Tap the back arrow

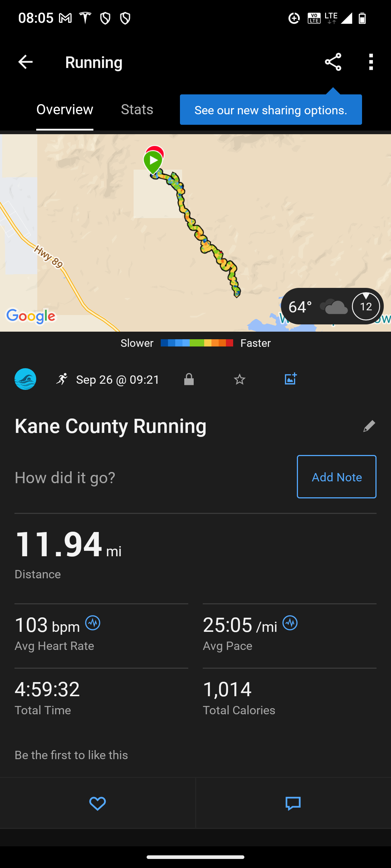tap(25, 62)
